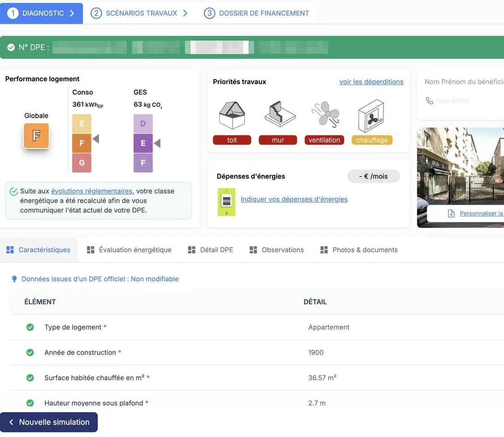Select the purple E bar in GES scale
The height and width of the screenshot is (437, 504).
143,143
